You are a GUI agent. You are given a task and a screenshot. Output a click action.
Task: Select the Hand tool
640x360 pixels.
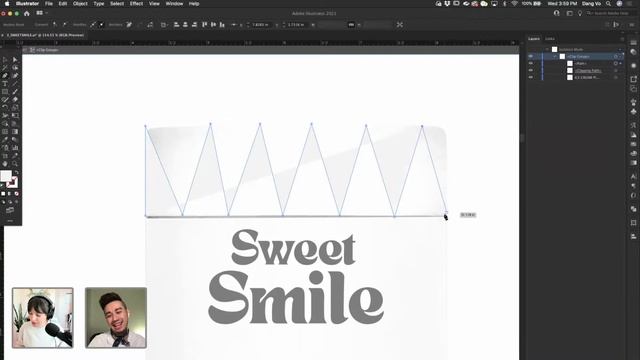click(x=5, y=164)
